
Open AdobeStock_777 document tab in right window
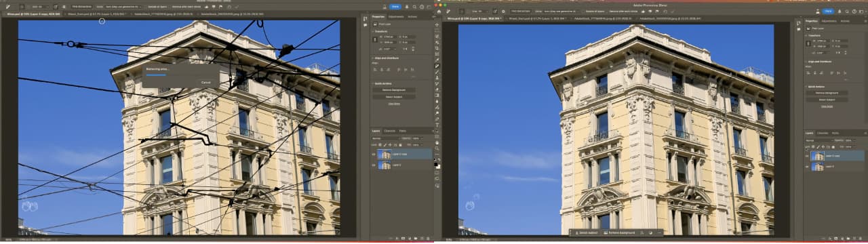[604, 18]
